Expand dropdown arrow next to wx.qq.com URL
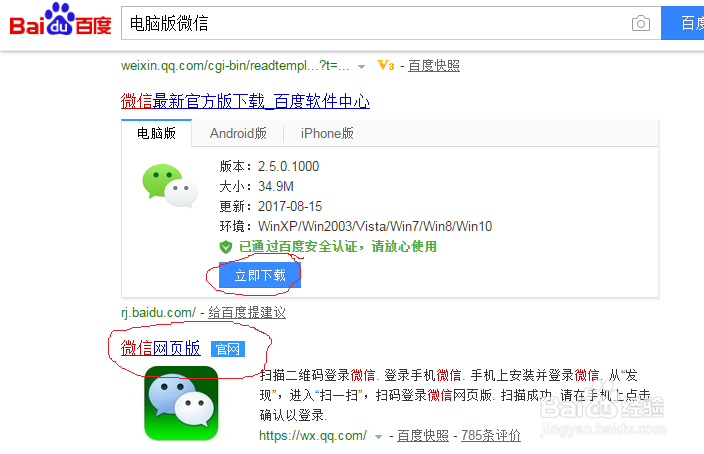Viewport: 704px width, 454px height. click(378, 436)
